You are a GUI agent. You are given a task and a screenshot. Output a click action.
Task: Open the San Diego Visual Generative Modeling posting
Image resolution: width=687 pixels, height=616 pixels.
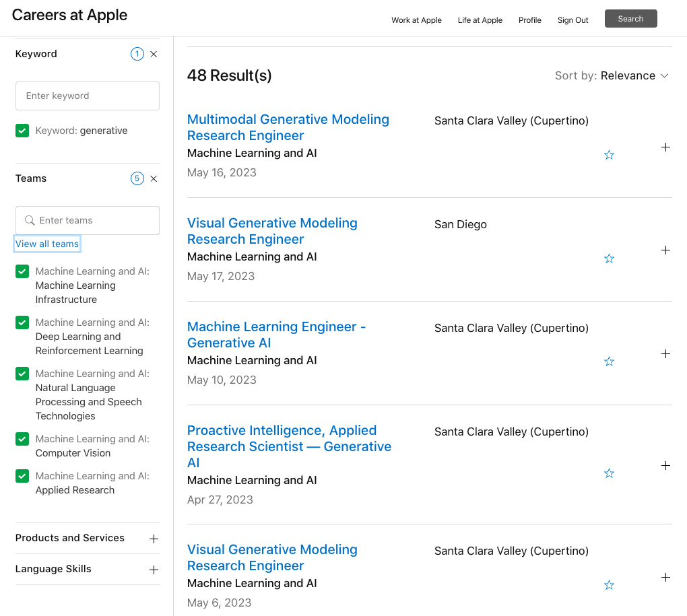[272, 231]
